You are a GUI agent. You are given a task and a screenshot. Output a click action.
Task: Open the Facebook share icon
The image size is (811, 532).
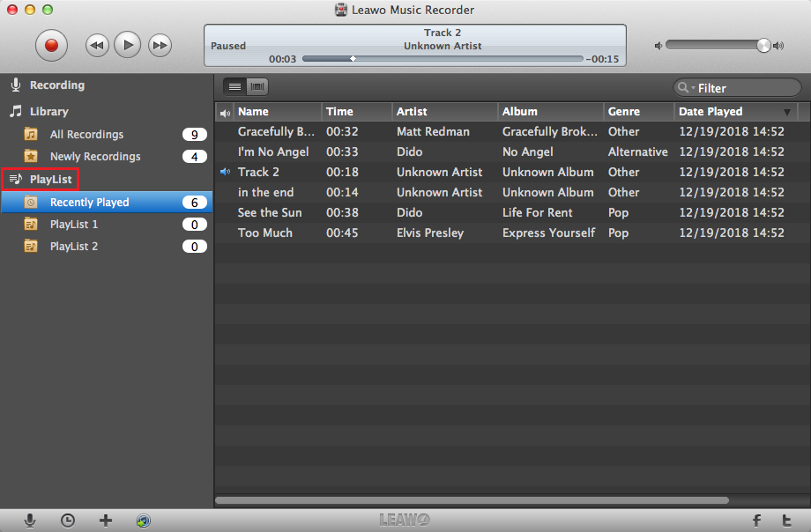point(756,521)
